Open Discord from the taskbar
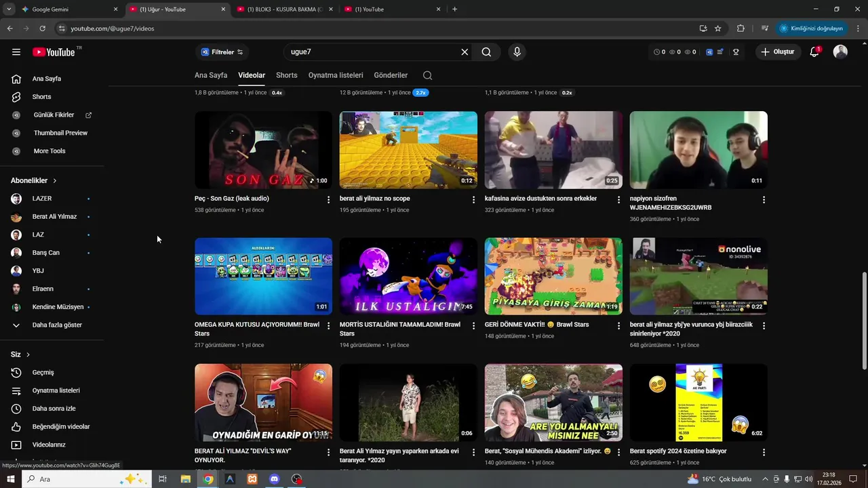868x488 pixels. pos(274,479)
